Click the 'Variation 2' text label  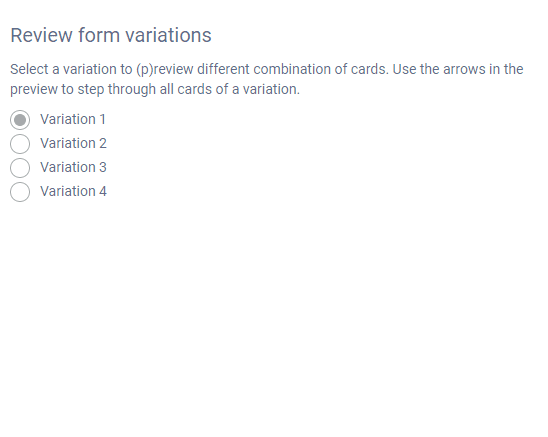click(73, 143)
